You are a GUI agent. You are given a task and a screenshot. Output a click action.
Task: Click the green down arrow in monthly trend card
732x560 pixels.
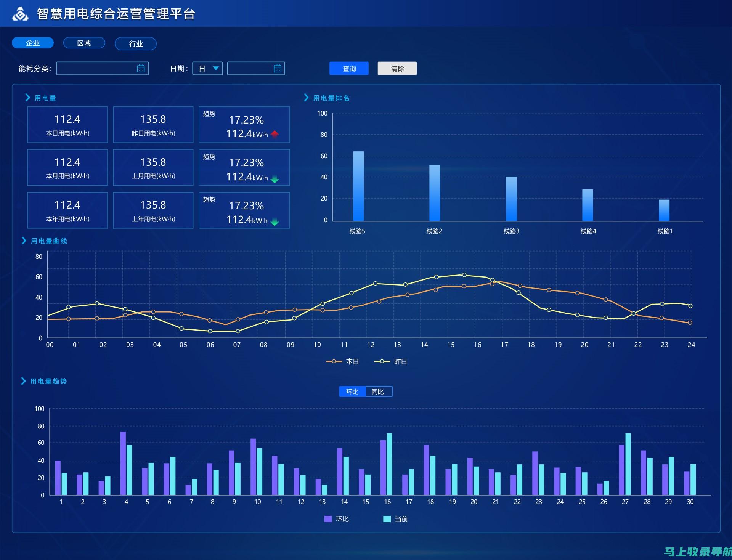[x=275, y=179]
